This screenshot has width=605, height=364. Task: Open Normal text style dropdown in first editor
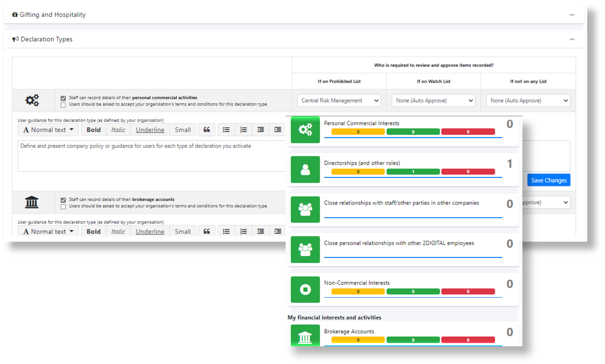pos(48,130)
